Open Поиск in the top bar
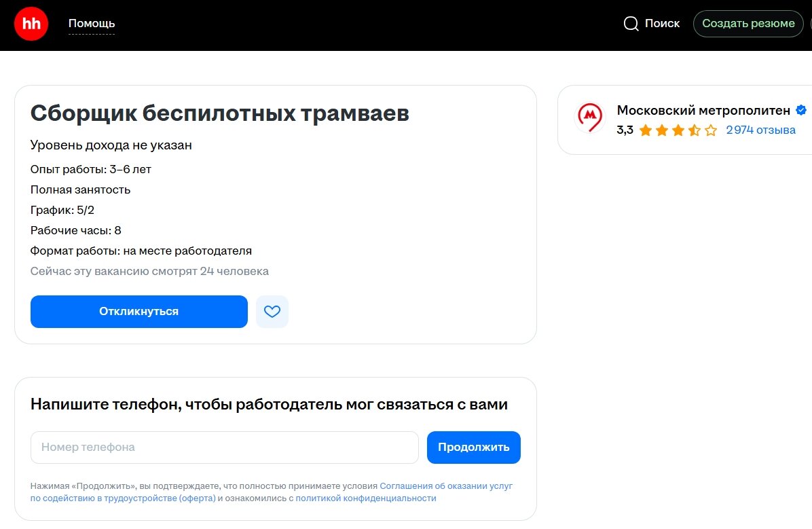This screenshot has height=529, width=812. coord(662,24)
